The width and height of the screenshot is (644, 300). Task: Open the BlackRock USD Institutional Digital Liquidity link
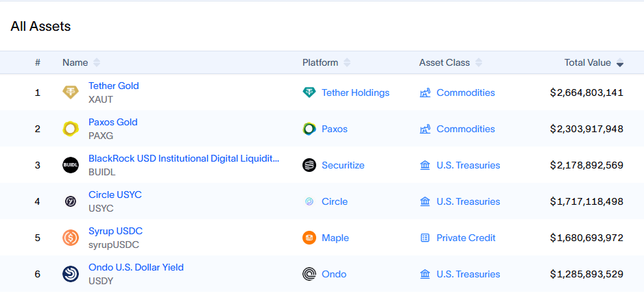tap(184, 158)
